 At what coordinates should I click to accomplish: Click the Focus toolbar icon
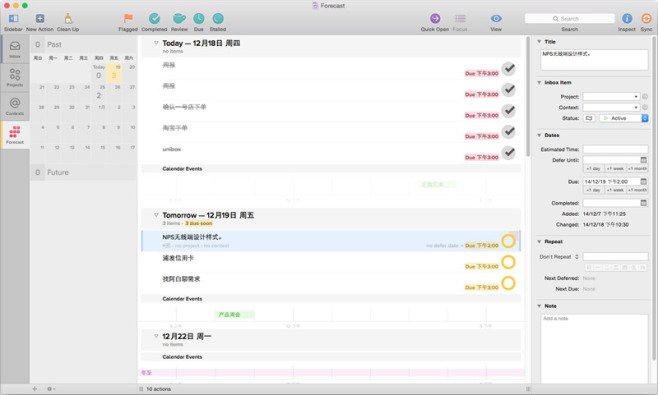(x=460, y=18)
